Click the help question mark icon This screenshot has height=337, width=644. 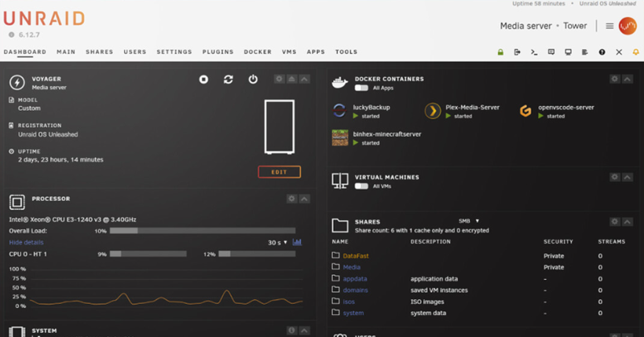pos(602,52)
